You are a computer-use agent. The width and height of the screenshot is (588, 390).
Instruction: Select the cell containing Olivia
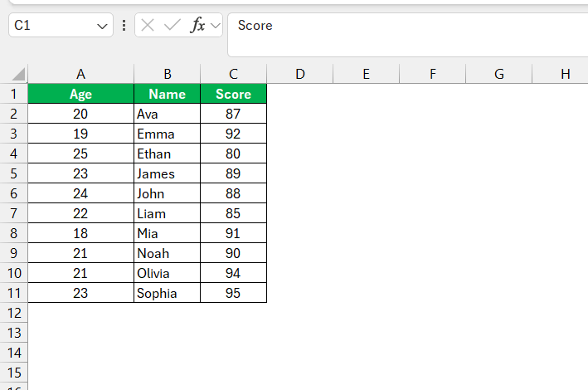pos(168,273)
